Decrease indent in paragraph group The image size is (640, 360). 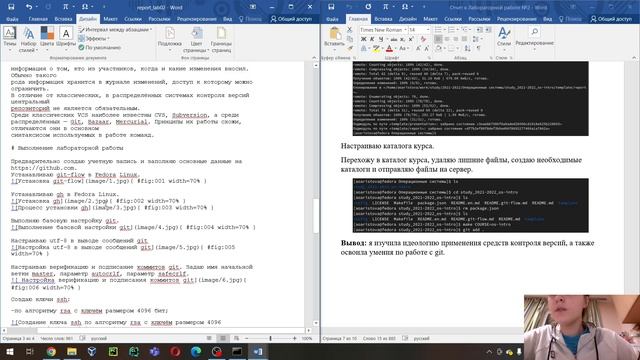pos(479,30)
